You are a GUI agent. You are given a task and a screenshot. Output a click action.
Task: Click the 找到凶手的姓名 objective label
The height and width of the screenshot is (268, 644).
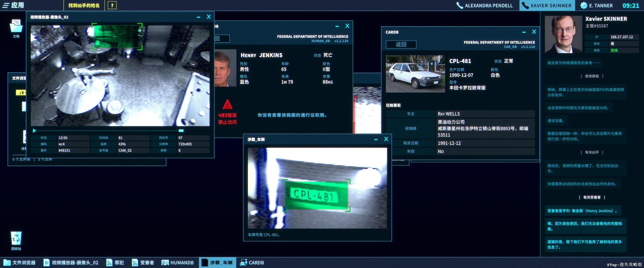tap(84, 5)
